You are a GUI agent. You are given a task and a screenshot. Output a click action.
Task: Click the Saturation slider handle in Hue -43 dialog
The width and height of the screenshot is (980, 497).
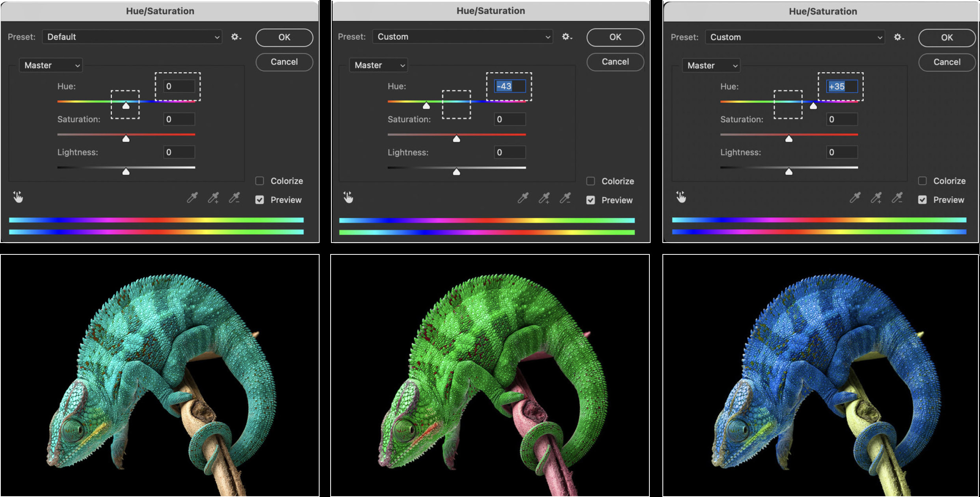tap(457, 138)
